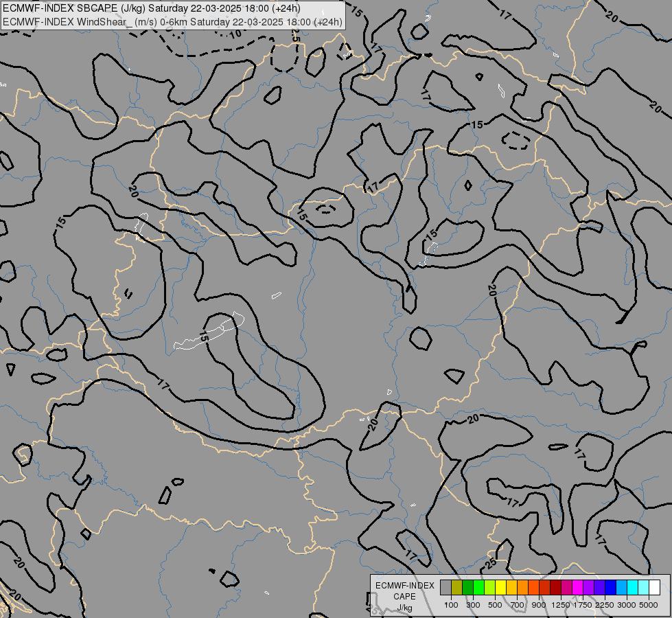Click the 100 legend value label

[x=451, y=605]
